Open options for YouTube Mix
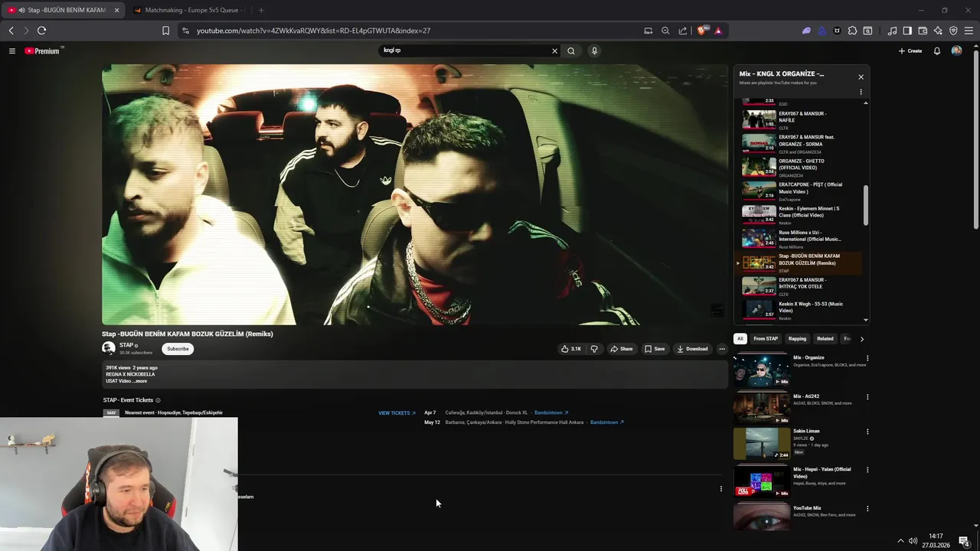The width and height of the screenshot is (980, 551). [x=867, y=509]
